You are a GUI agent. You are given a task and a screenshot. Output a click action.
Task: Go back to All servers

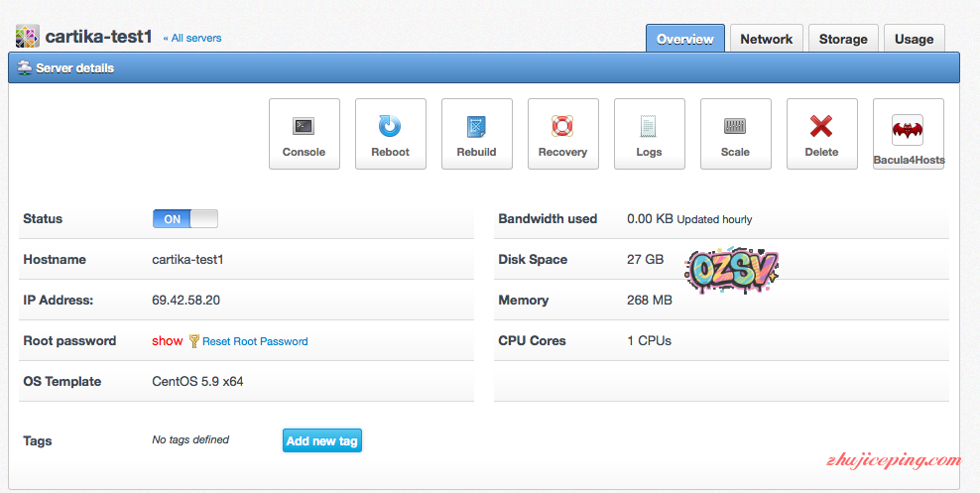(192, 38)
